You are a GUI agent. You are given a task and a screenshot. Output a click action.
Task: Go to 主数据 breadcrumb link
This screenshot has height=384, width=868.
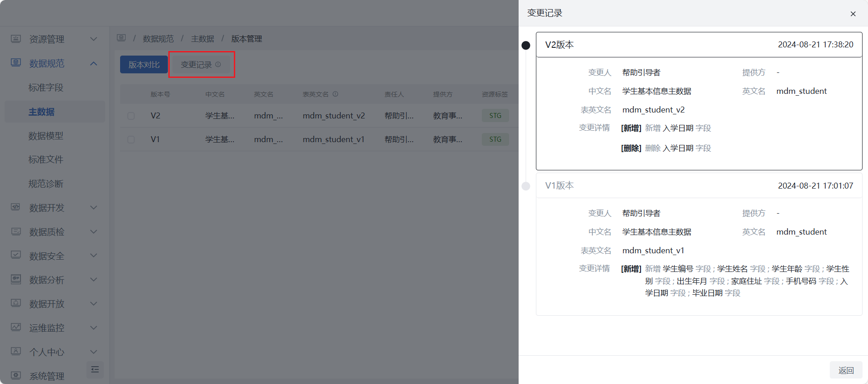202,39
